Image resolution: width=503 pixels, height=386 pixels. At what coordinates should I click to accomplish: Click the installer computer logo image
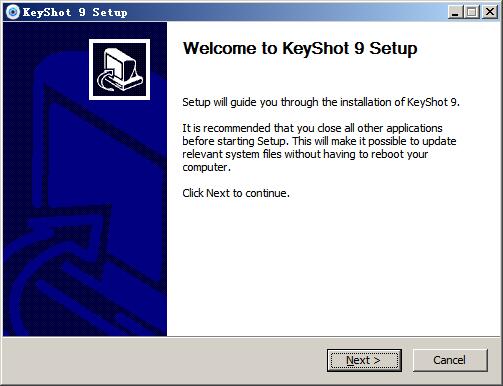[119, 69]
